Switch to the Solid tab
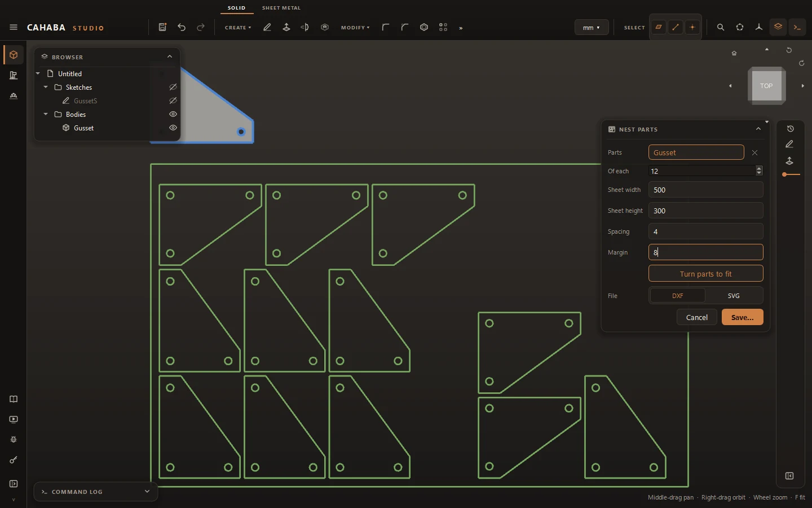Viewport: 812px width, 508px height. [236, 8]
